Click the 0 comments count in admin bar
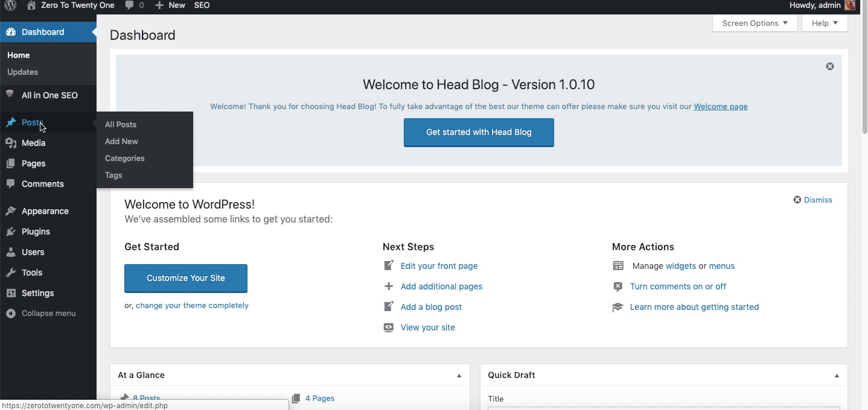This screenshot has width=868, height=410. 141,5
